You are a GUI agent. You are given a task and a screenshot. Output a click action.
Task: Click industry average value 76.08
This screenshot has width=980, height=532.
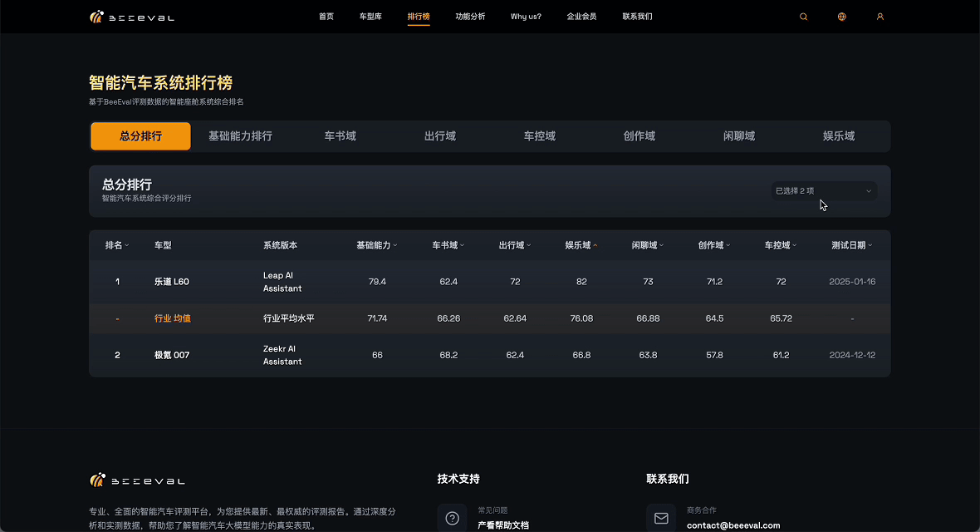pyautogui.click(x=581, y=318)
